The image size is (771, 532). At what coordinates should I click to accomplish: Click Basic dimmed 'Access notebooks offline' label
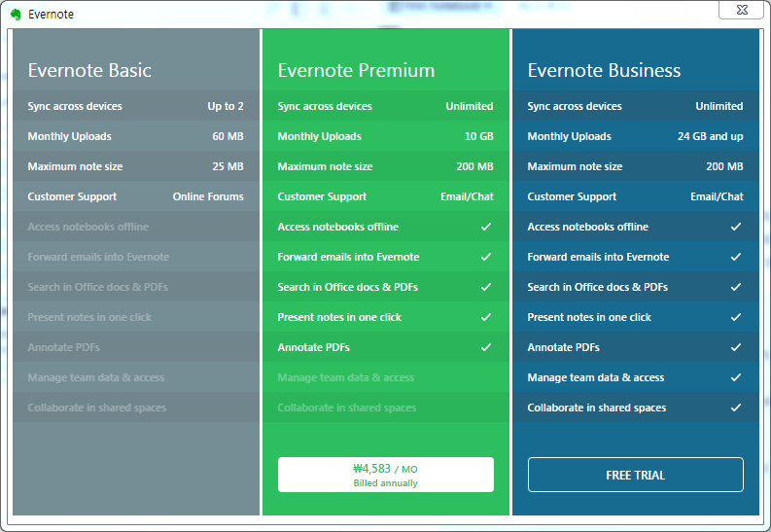[x=88, y=227]
